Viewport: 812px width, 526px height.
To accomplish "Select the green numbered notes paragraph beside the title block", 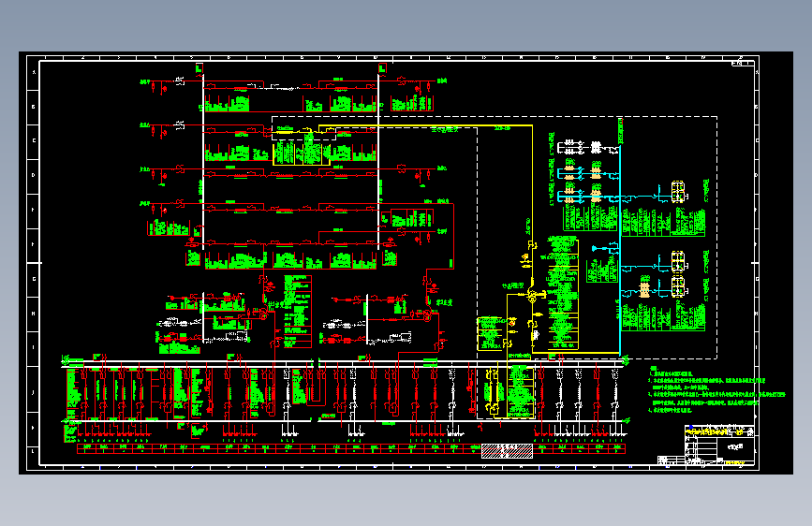I will 717,390.
